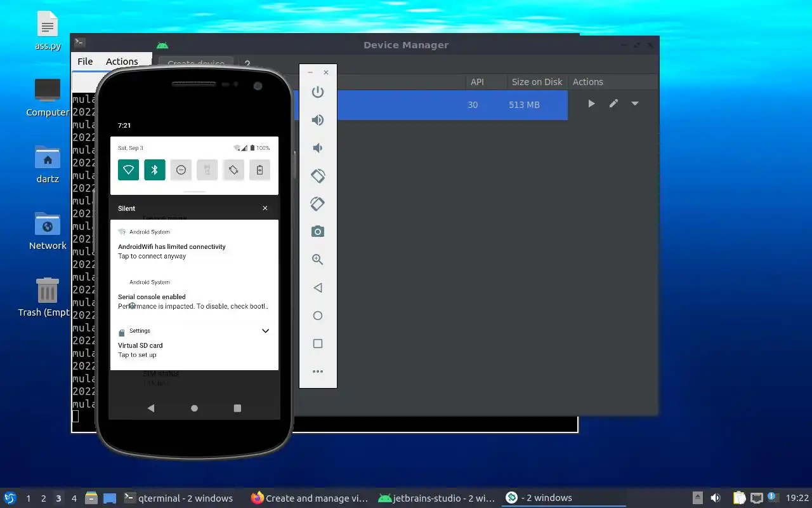Click the Size on Disk column header

coord(537,82)
